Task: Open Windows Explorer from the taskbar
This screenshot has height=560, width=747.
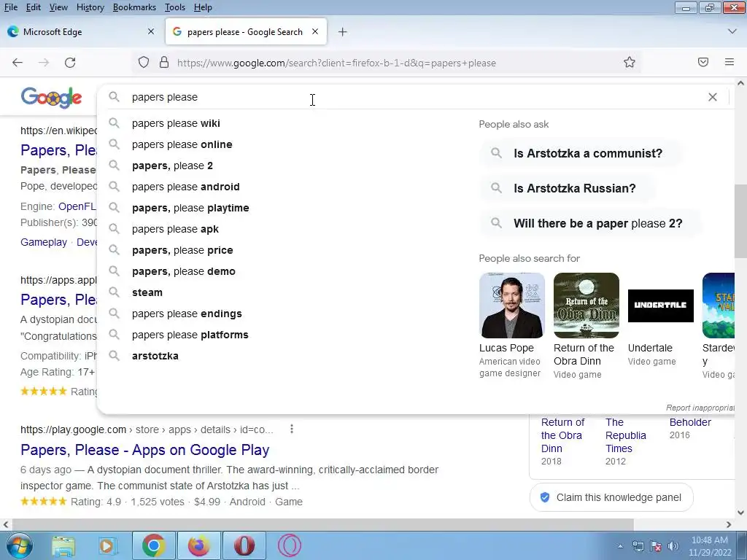Action: 63,545
